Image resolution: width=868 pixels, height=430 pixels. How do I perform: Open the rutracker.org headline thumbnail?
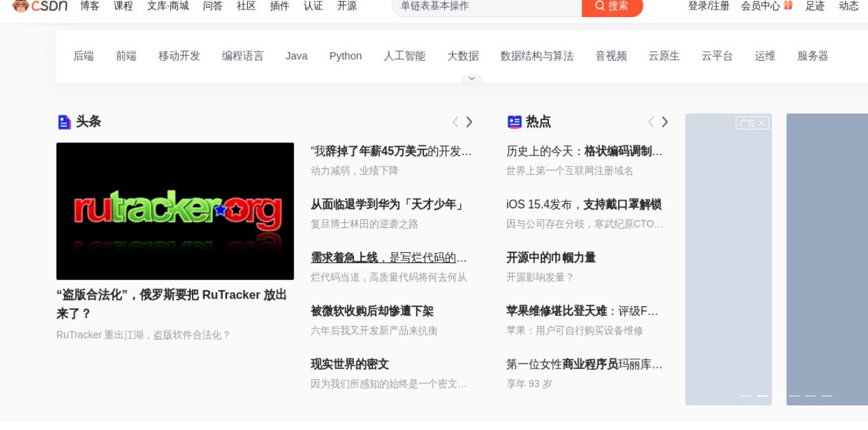point(175,211)
